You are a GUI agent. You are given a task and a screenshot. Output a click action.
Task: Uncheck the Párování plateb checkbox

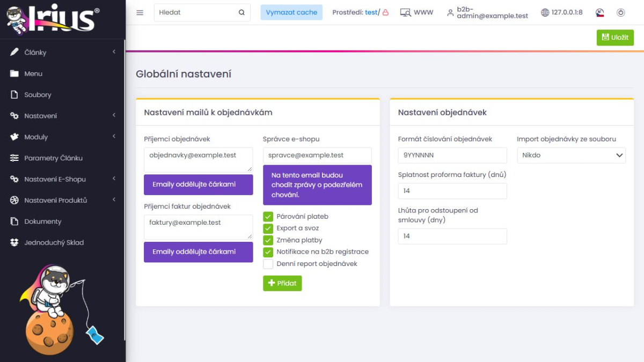tap(268, 217)
